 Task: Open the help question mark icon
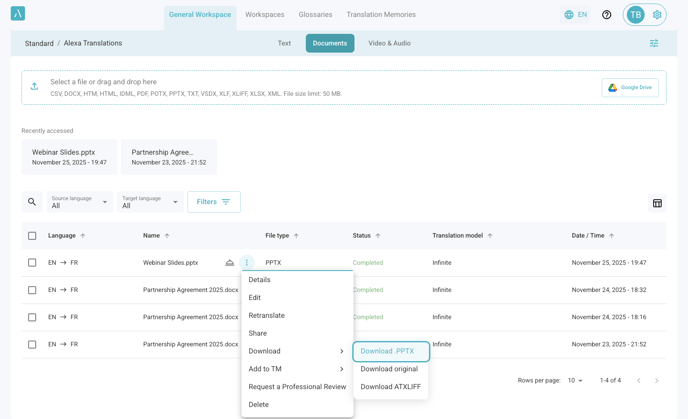click(x=606, y=15)
